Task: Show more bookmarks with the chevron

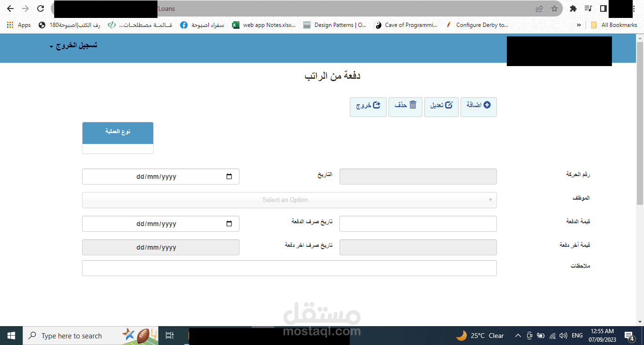Action: click(579, 25)
